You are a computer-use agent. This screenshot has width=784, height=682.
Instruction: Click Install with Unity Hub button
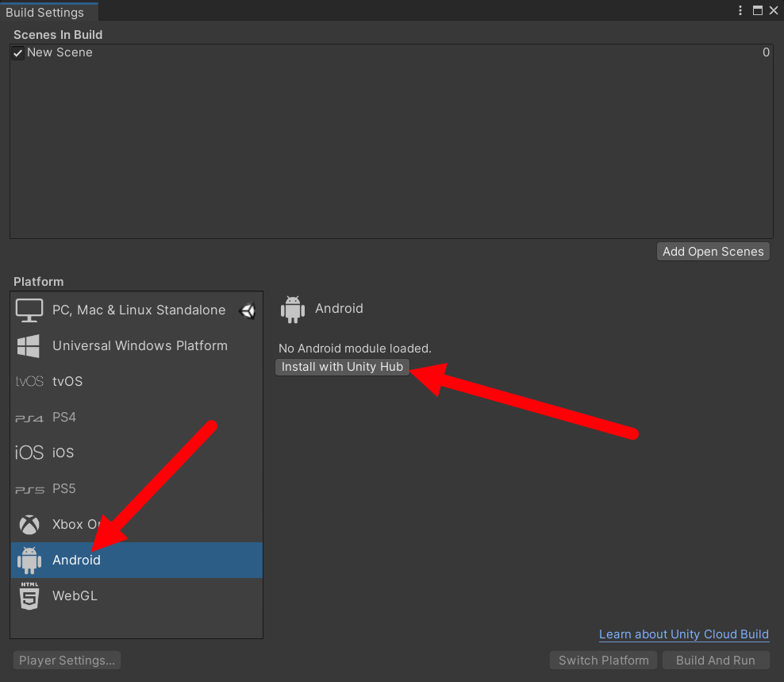coord(343,368)
